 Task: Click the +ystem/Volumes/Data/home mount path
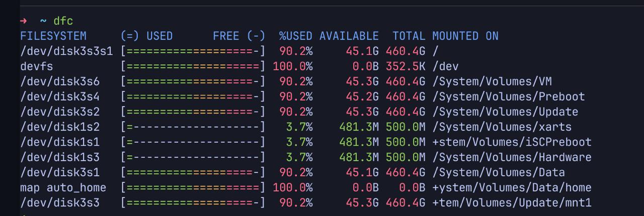[x=512, y=188]
